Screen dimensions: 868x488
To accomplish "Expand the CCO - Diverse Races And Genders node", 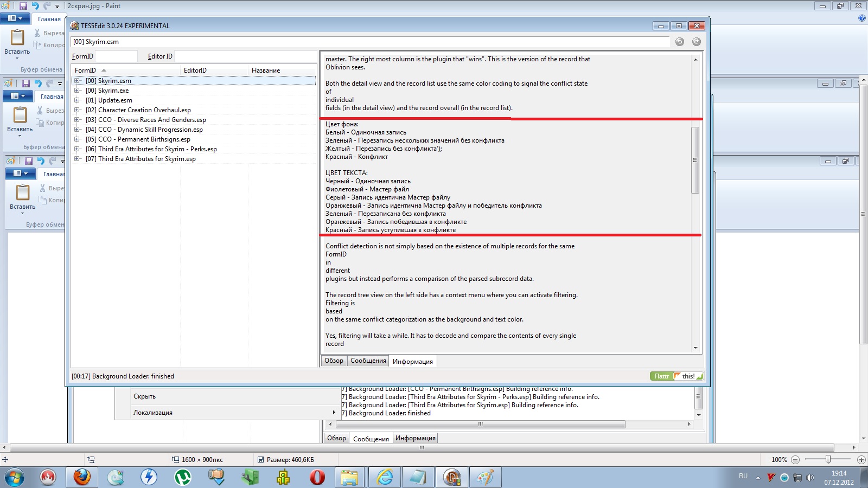I will (x=76, y=120).
